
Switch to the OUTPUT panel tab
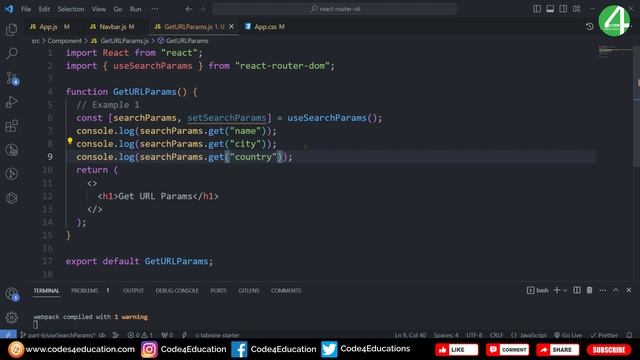(x=133, y=291)
